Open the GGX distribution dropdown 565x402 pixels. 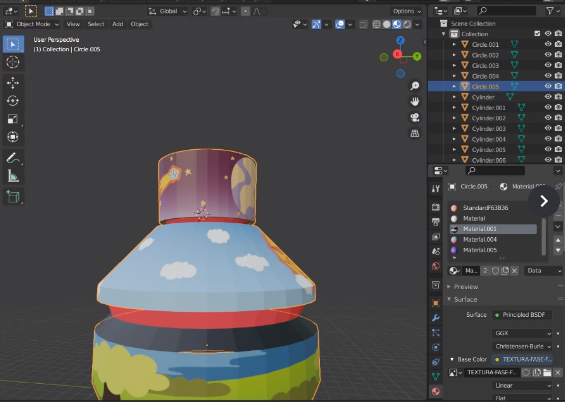coord(522,333)
